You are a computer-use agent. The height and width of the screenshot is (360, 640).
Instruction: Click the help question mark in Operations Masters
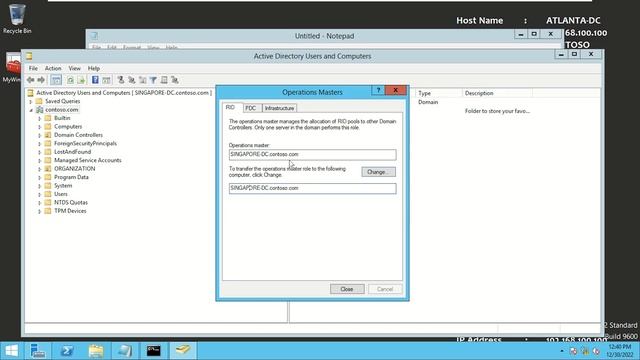tap(378, 90)
